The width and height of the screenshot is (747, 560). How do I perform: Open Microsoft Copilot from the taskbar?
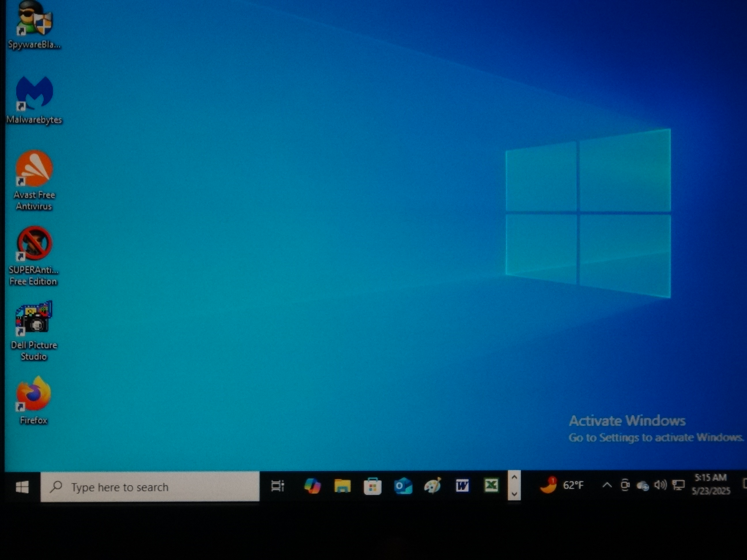click(x=312, y=486)
